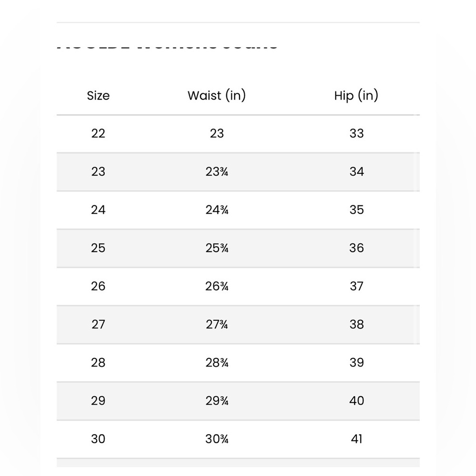Select the size 23 cell
Screen dimensions: 476x476
98,172
